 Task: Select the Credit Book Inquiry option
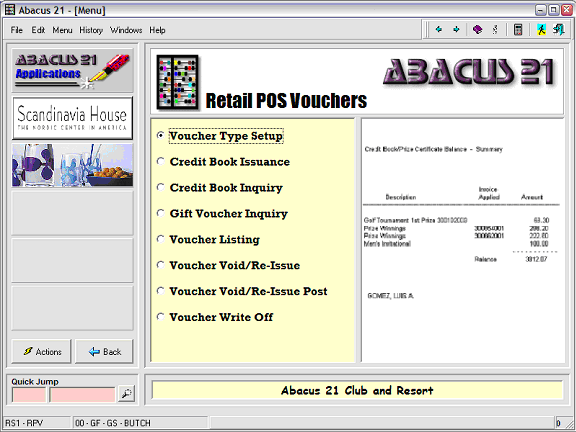click(x=220, y=188)
